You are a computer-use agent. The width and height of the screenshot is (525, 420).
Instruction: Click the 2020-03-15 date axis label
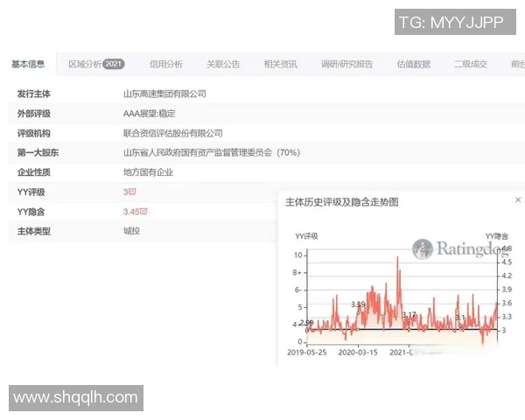pyautogui.click(x=358, y=353)
